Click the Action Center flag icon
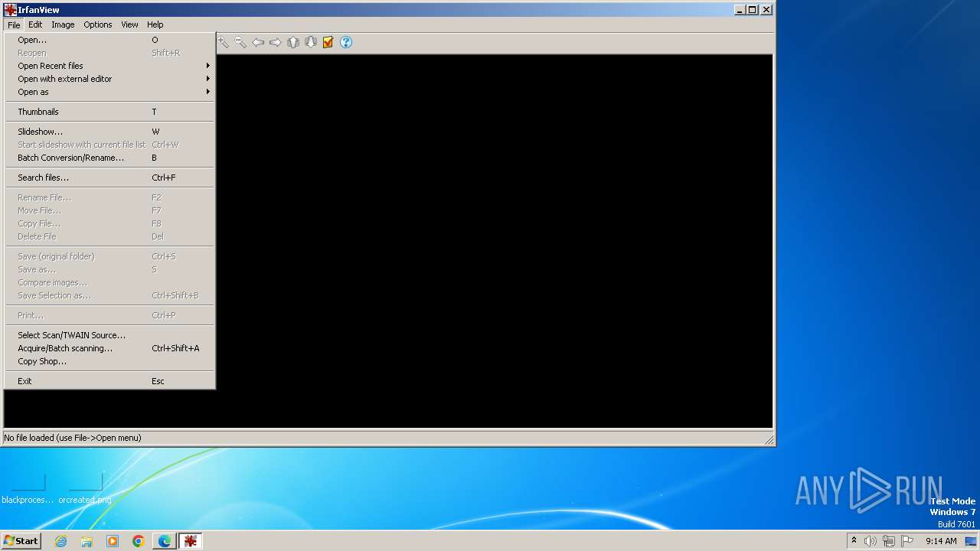The height and width of the screenshot is (551, 980). (907, 541)
